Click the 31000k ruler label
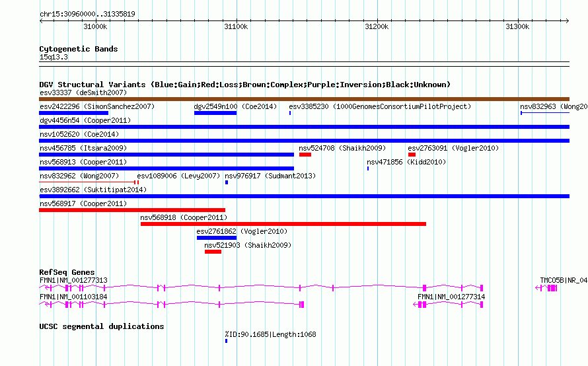Viewport: 588px width, 366px height. coord(95,26)
